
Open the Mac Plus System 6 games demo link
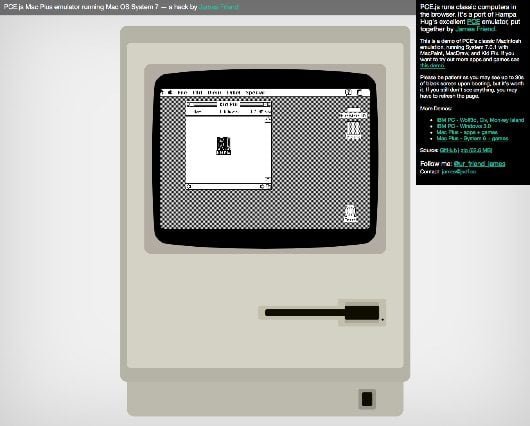473,138
